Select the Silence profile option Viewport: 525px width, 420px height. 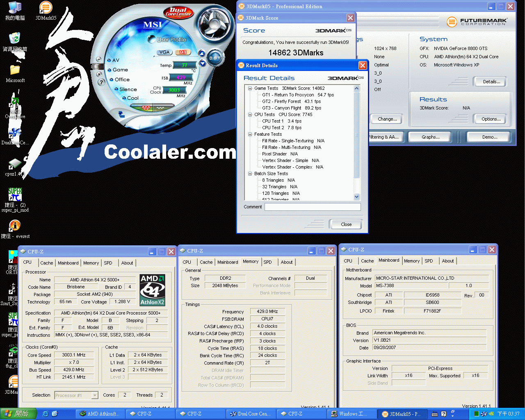click(126, 89)
